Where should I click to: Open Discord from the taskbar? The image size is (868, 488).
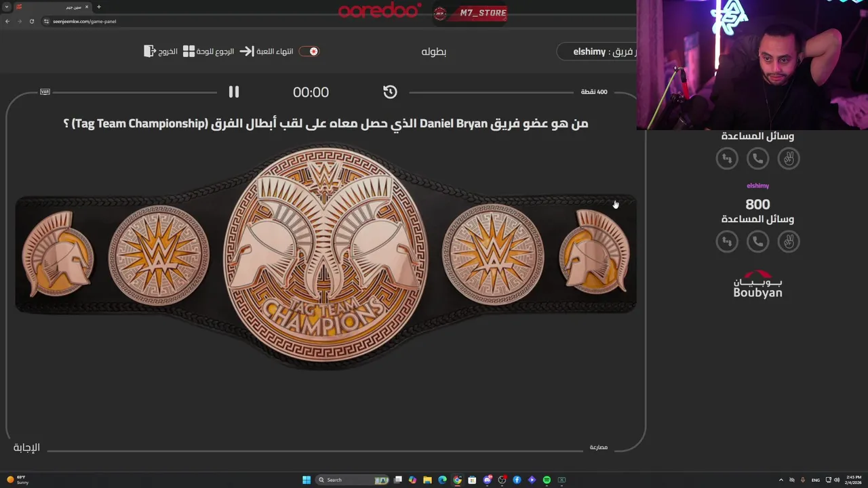pos(487,480)
